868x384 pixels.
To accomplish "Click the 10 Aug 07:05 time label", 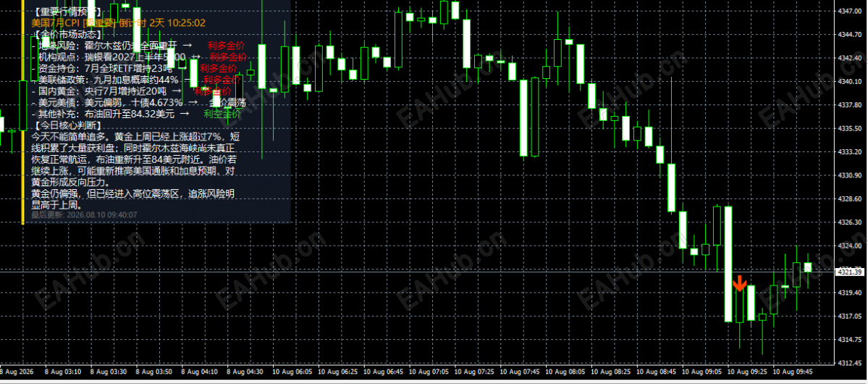I will (429, 371).
